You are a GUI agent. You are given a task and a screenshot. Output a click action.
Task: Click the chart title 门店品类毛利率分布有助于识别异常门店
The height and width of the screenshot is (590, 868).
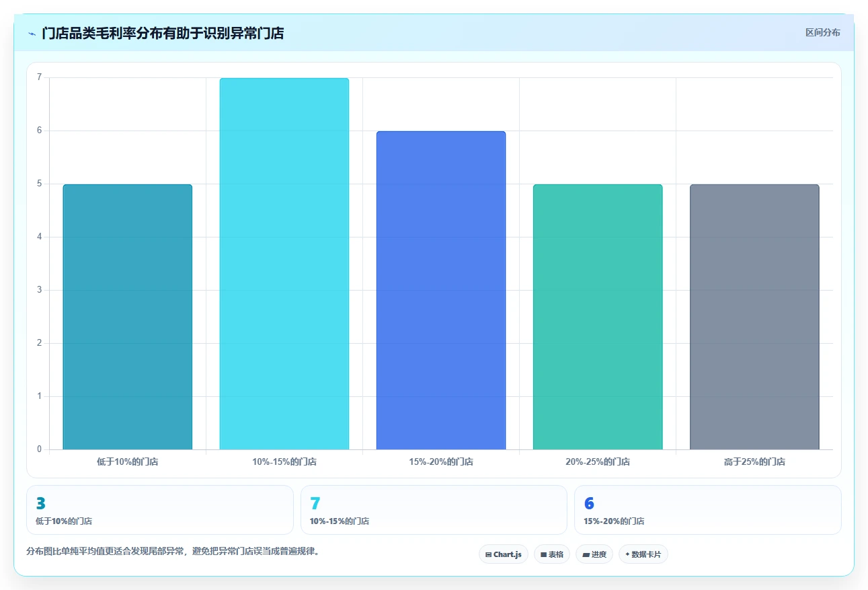(163, 33)
